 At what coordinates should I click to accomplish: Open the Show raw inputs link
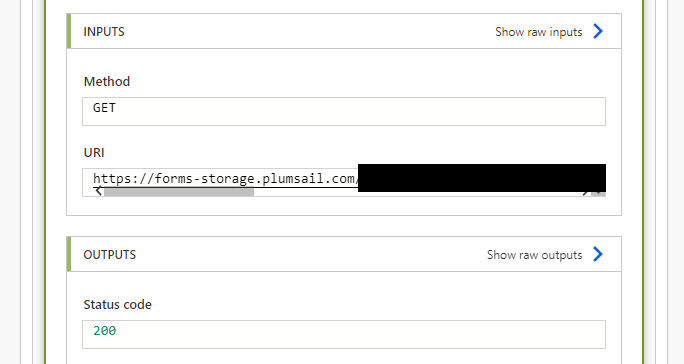[539, 32]
